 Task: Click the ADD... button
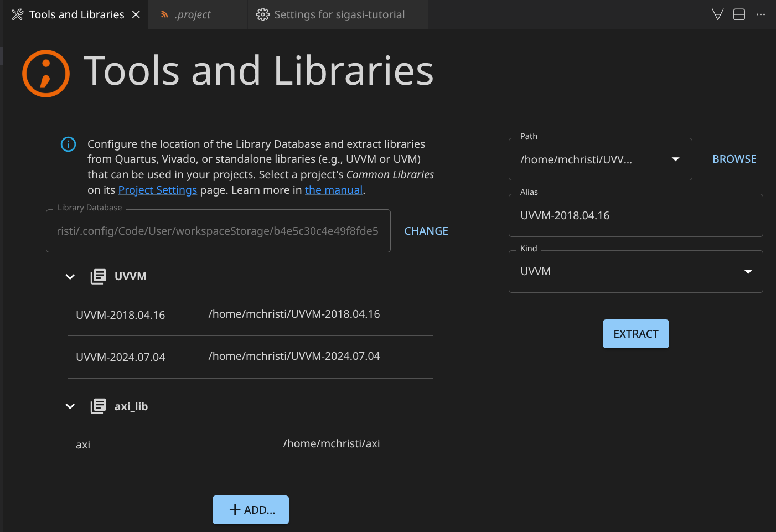pyautogui.click(x=251, y=510)
